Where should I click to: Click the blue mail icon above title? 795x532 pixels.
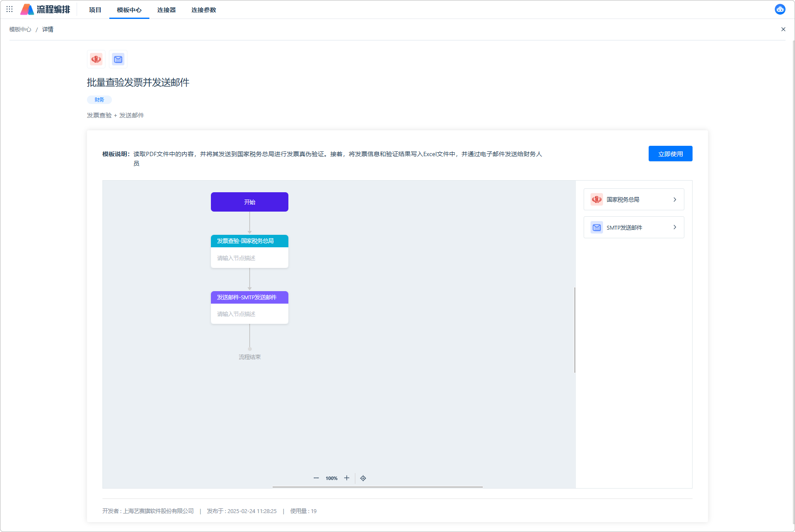point(118,59)
